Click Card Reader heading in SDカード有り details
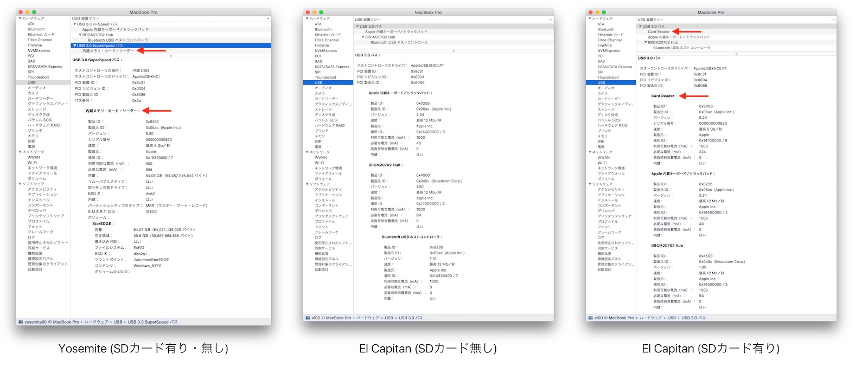The width and height of the screenshot is (868, 367). (663, 96)
